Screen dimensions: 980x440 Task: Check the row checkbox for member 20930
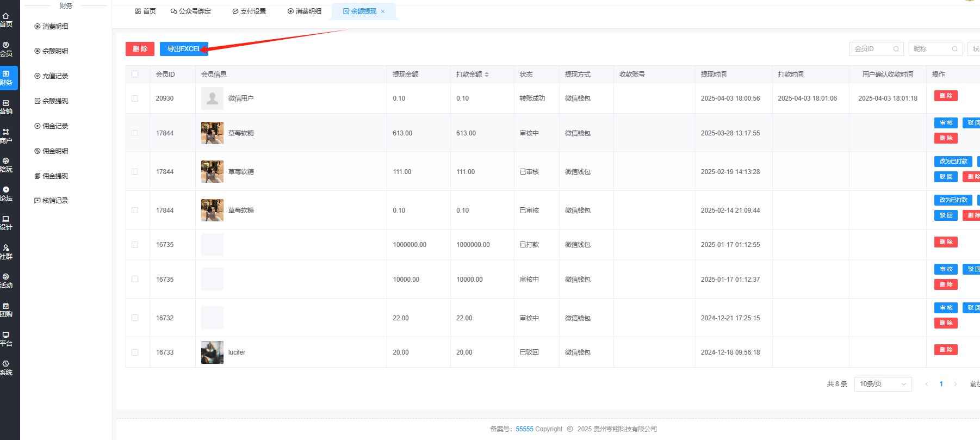point(135,98)
